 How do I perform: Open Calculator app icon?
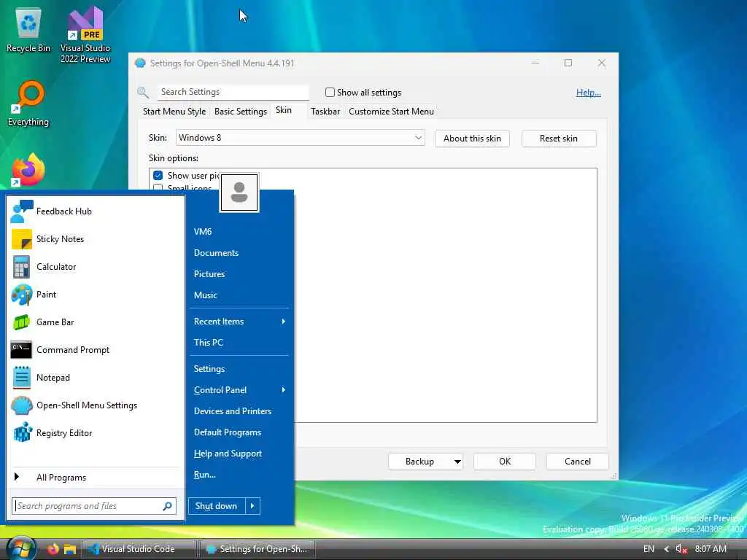pos(21,267)
